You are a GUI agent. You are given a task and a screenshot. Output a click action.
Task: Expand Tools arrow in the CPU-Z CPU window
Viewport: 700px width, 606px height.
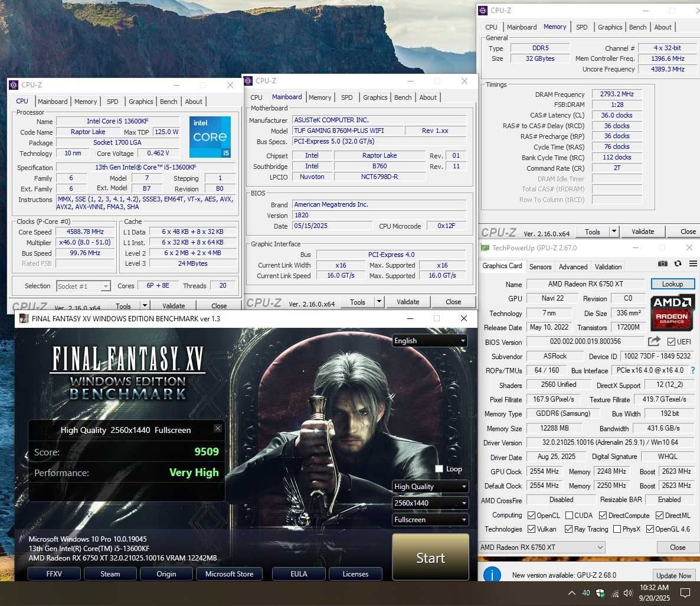point(145,306)
